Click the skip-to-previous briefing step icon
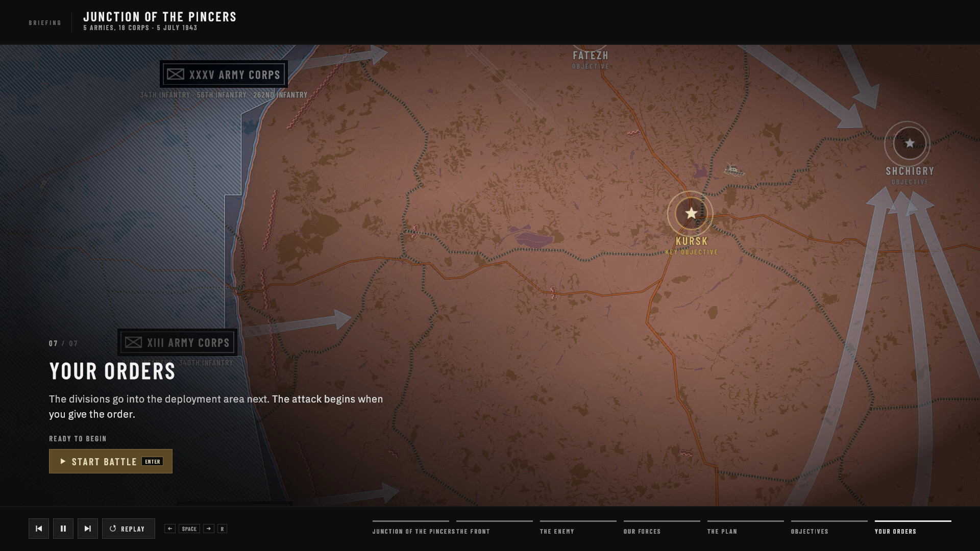Screen dimensions: 980x551 (39, 529)
